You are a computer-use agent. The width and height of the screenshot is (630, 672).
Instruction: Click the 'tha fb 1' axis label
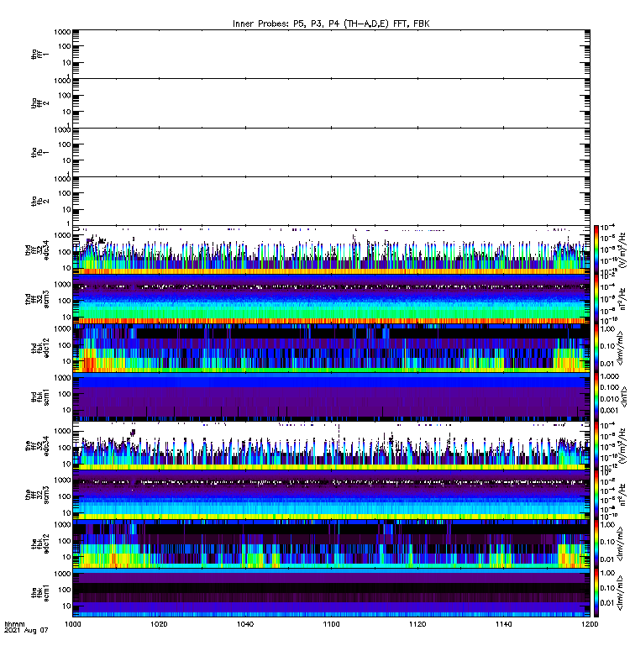(x=39, y=152)
